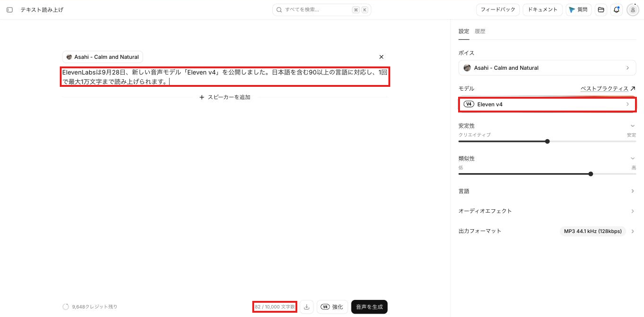
Task: Open ドキュメント button
Action: [x=543, y=9]
